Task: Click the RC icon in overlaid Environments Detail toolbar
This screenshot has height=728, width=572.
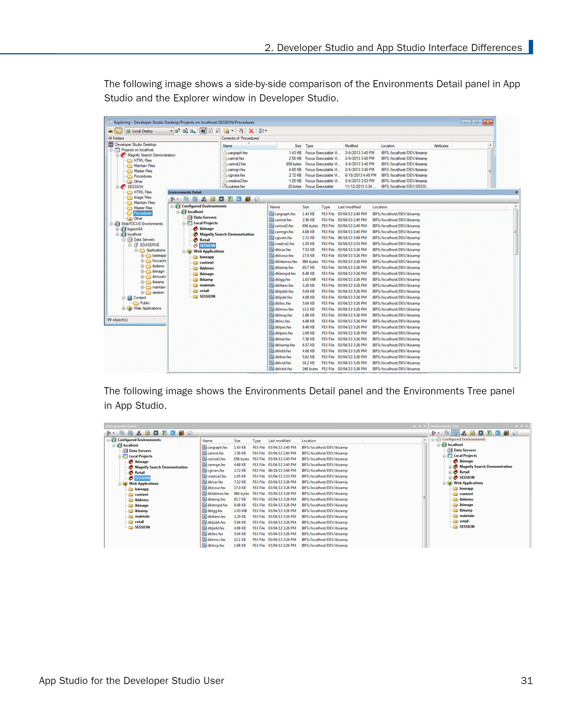Action: tap(239, 199)
